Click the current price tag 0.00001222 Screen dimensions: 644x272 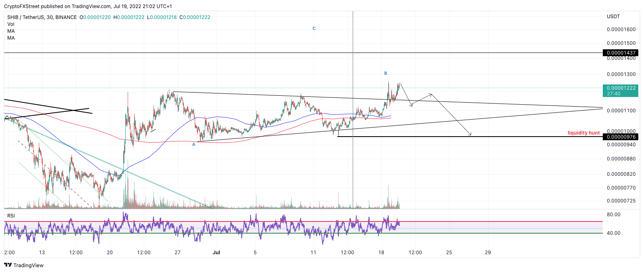pyautogui.click(x=621, y=88)
